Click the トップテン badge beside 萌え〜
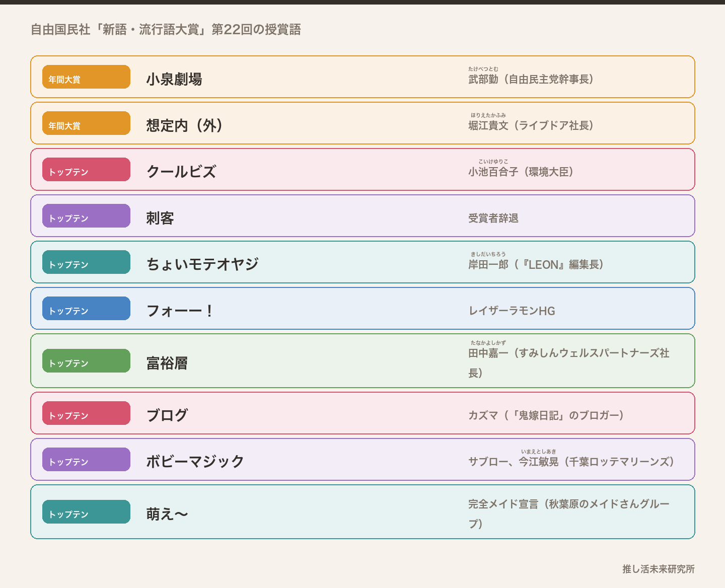The image size is (725, 588). coord(86,512)
